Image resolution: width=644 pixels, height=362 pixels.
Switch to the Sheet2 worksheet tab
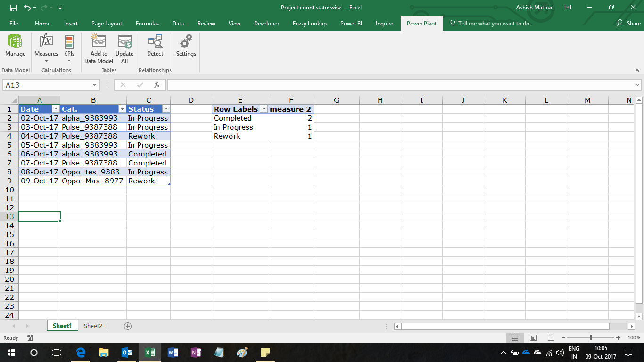tap(93, 326)
